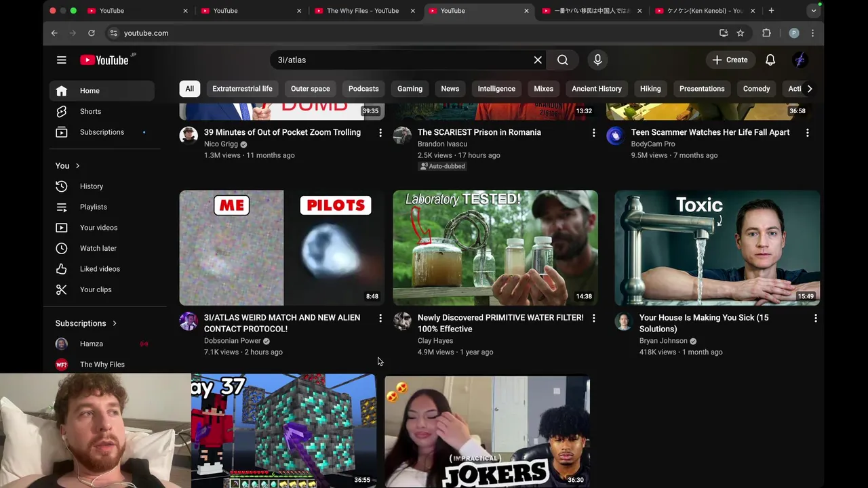
Task: Open Chrome three-dot menu
Action: click(x=812, y=33)
